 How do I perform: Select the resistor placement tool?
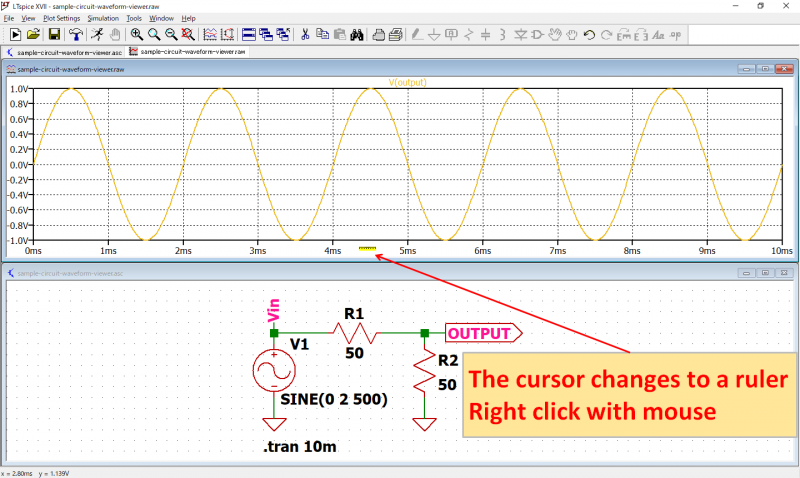[469, 35]
